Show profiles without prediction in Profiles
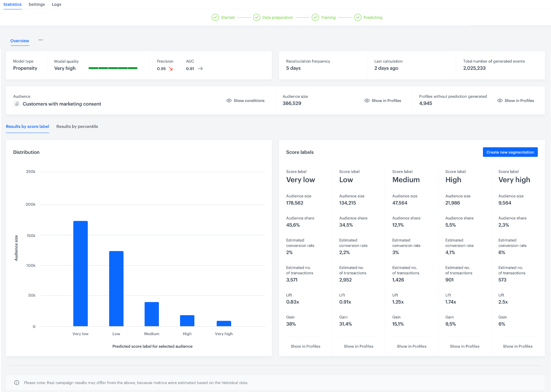Image resolution: width=551 pixels, height=392 pixels. pos(516,100)
